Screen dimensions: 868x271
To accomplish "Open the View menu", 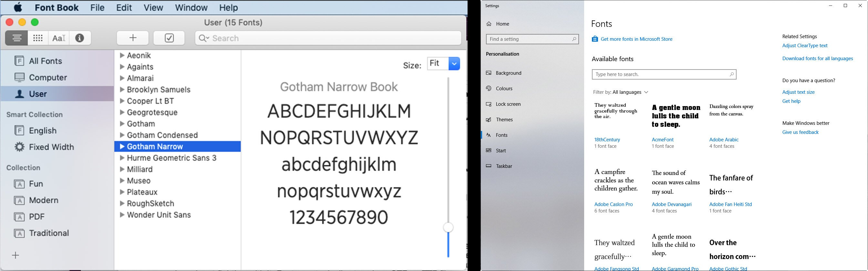I will tap(153, 7).
